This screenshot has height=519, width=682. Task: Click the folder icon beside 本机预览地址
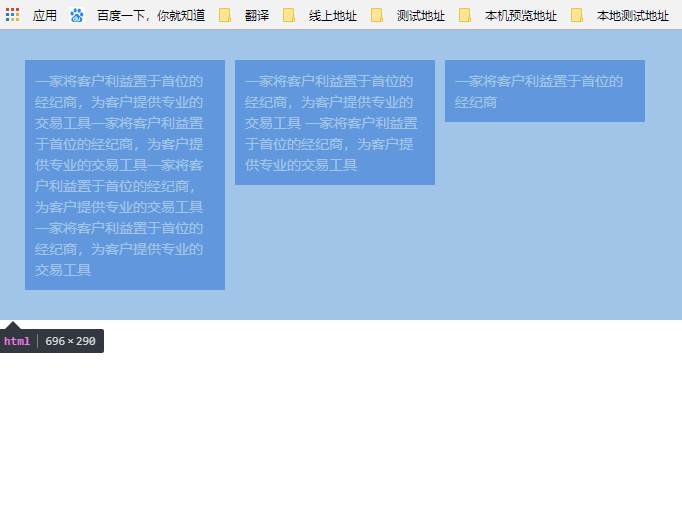[x=465, y=15]
